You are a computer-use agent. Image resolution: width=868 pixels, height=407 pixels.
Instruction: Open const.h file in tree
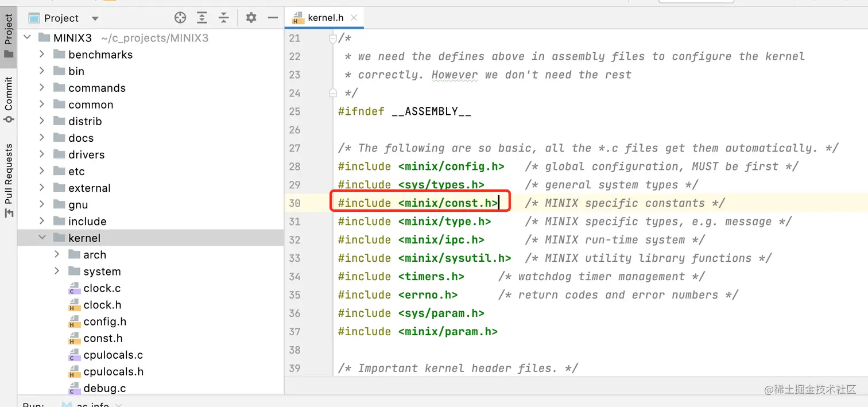(x=103, y=338)
